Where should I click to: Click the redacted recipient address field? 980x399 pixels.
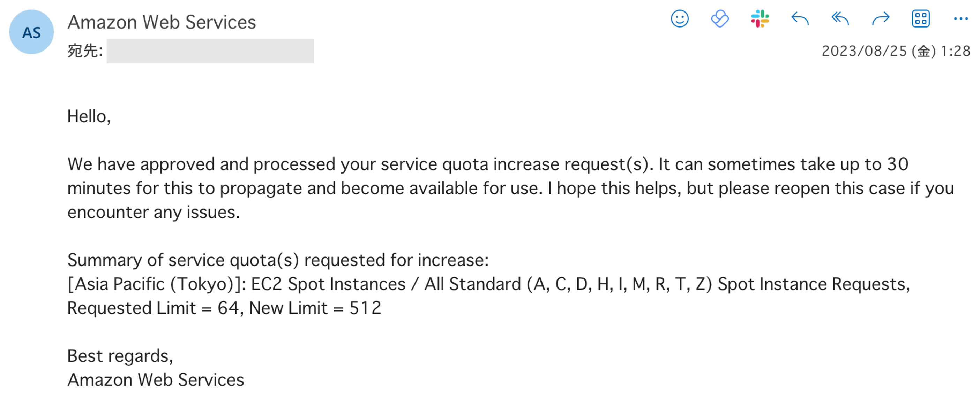pos(210,51)
